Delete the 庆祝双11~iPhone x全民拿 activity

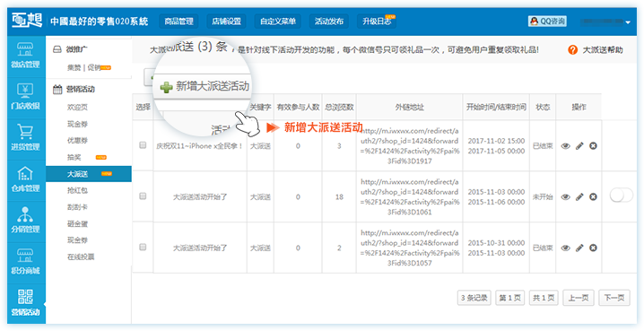pyautogui.click(x=593, y=146)
